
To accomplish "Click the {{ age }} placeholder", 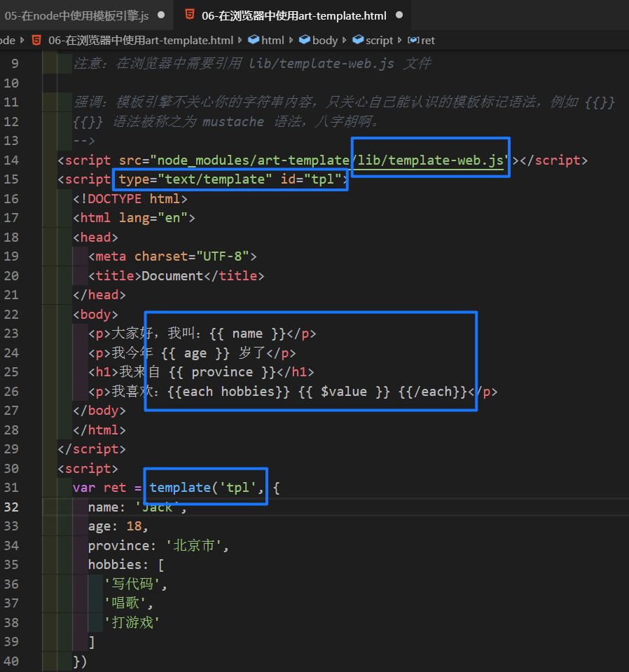I will tap(195, 353).
